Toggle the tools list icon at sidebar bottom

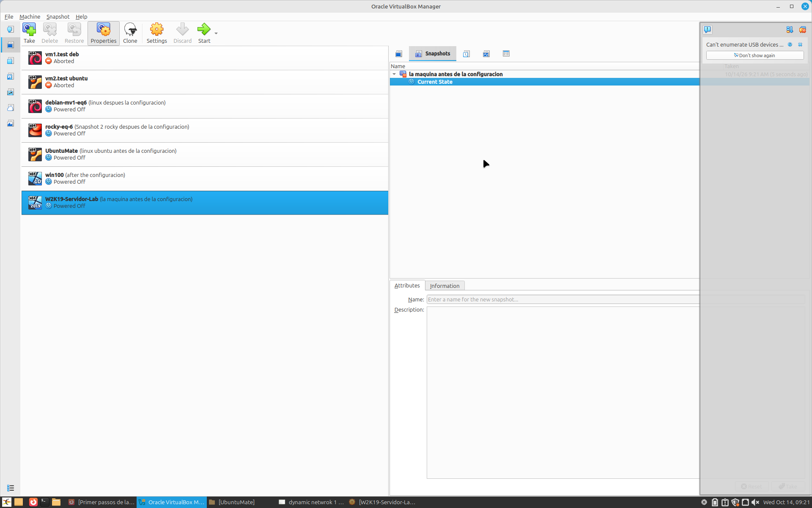click(11, 488)
